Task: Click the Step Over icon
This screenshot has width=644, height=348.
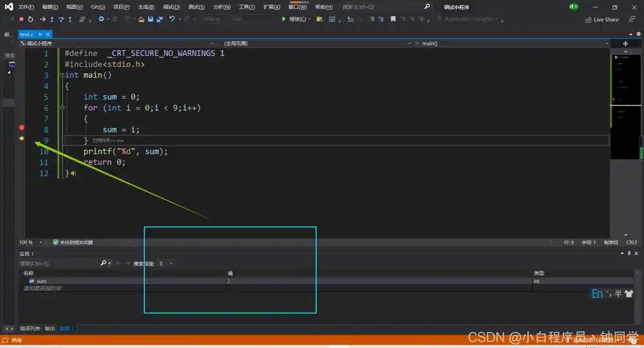Action: click(x=61, y=19)
